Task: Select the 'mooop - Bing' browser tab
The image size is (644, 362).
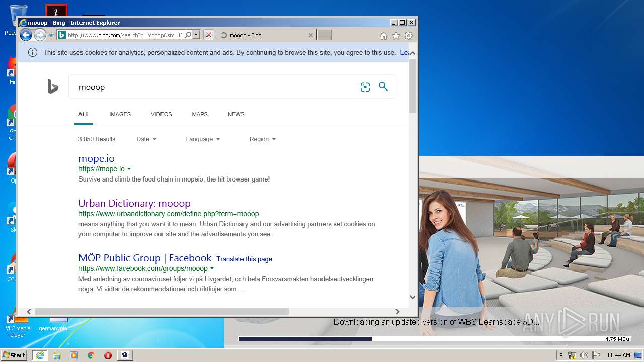Action: click(267, 35)
